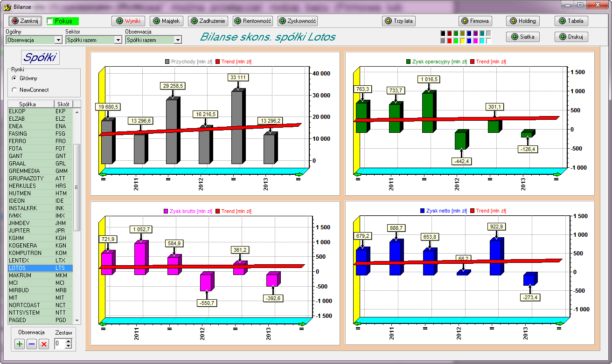Select PAGED in the company list
612x364 pixels.
pos(40,320)
